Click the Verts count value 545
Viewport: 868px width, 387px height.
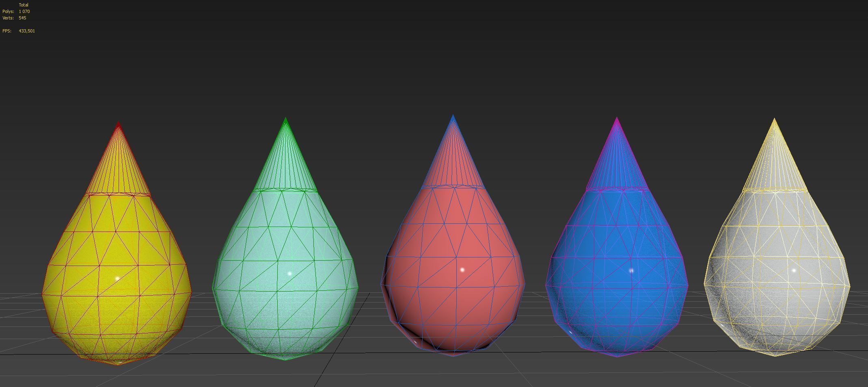(22, 18)
